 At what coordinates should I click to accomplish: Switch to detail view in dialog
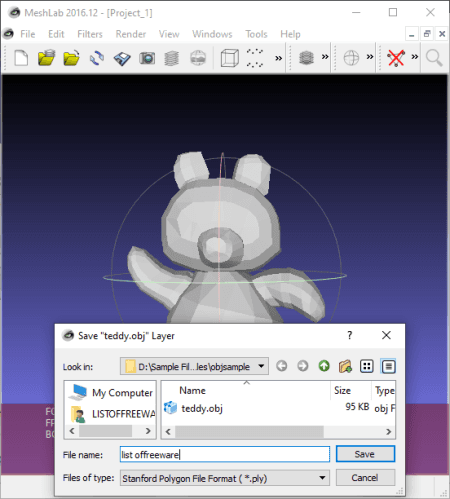pos(388,366)
